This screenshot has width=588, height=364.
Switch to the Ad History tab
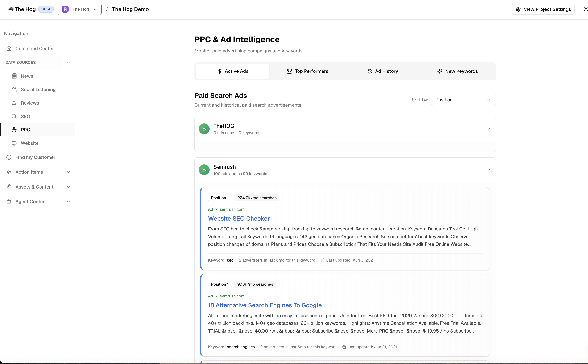pos(382,71)
